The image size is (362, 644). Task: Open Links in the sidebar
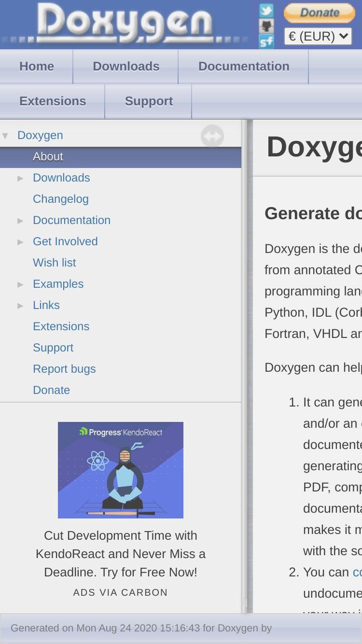46,305
